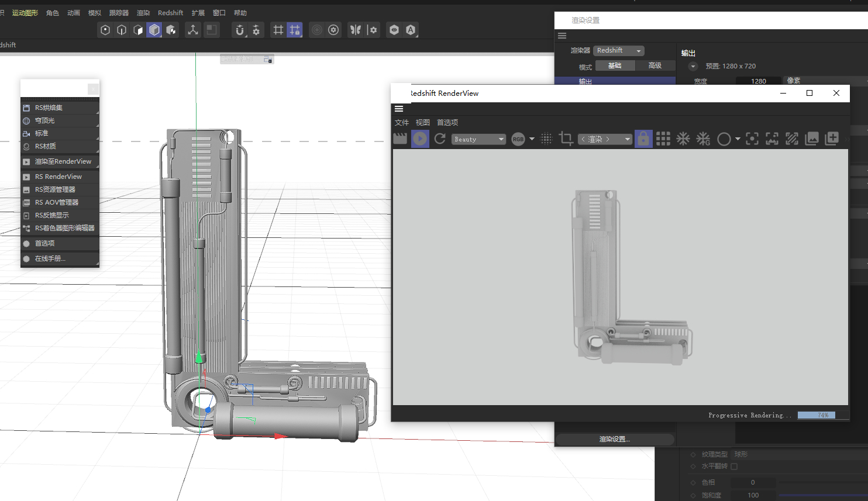Click add snapshot plus icon

832,139
